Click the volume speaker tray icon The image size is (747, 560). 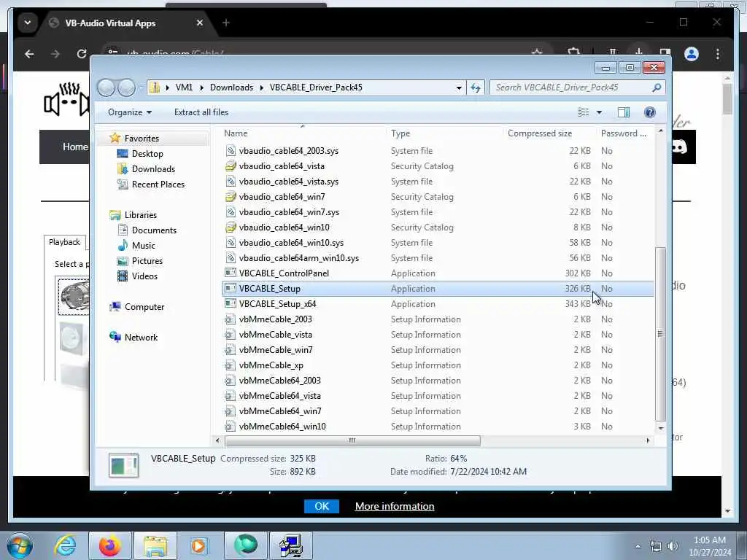point(673,546)
